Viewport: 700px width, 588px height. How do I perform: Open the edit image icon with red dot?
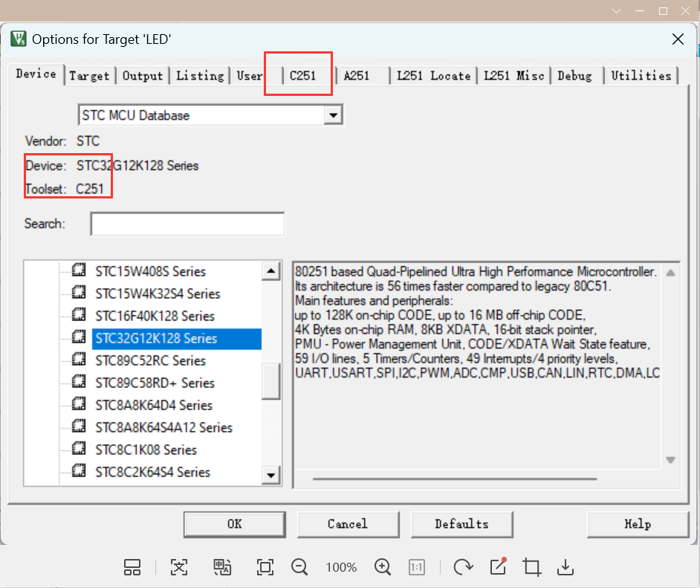coord(498,566)
